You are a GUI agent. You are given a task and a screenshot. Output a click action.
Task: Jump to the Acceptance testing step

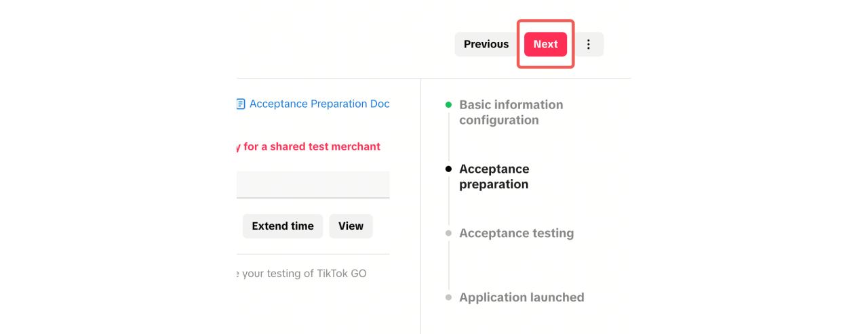pos(516,233)
